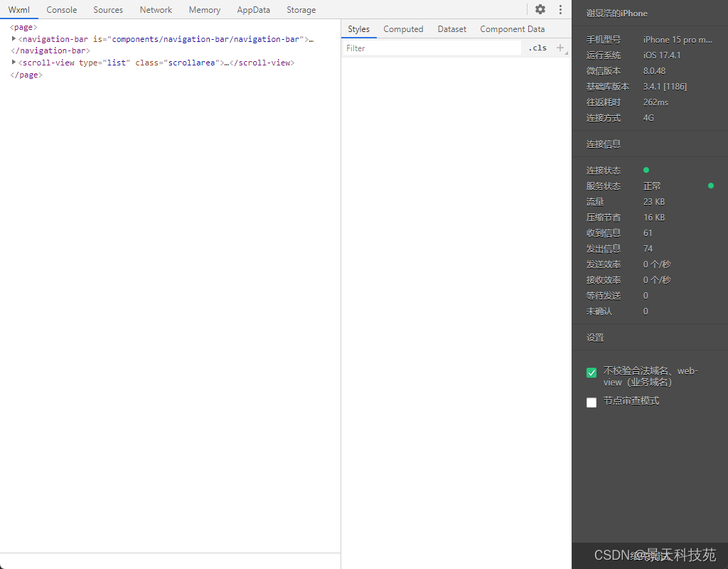Uncheck 不校验合法域名 checkbox
The height and width of the screenshot is (569, 728).
[591, 373]
